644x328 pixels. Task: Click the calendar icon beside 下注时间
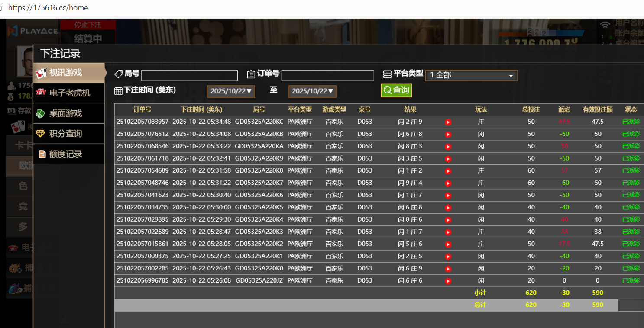click(118, 90)
